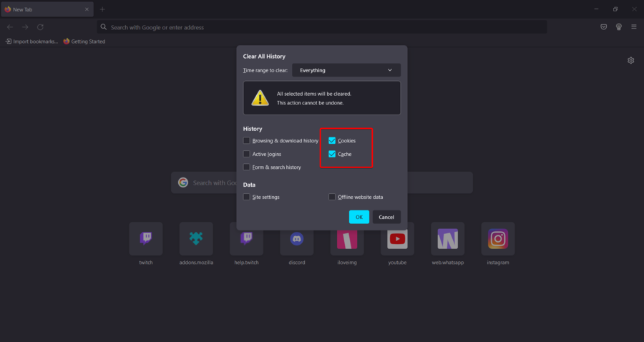The image size is (644, 342).
Task: Open the YouTube shortcut tile
Action: coord(397,239)
